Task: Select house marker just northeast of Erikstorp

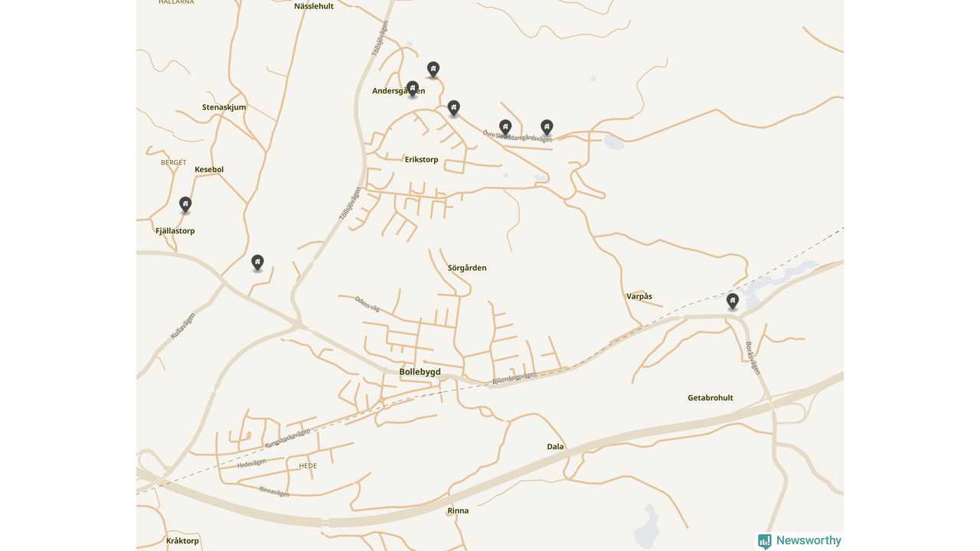Action: pyautogui.click(x=454, y=108)
